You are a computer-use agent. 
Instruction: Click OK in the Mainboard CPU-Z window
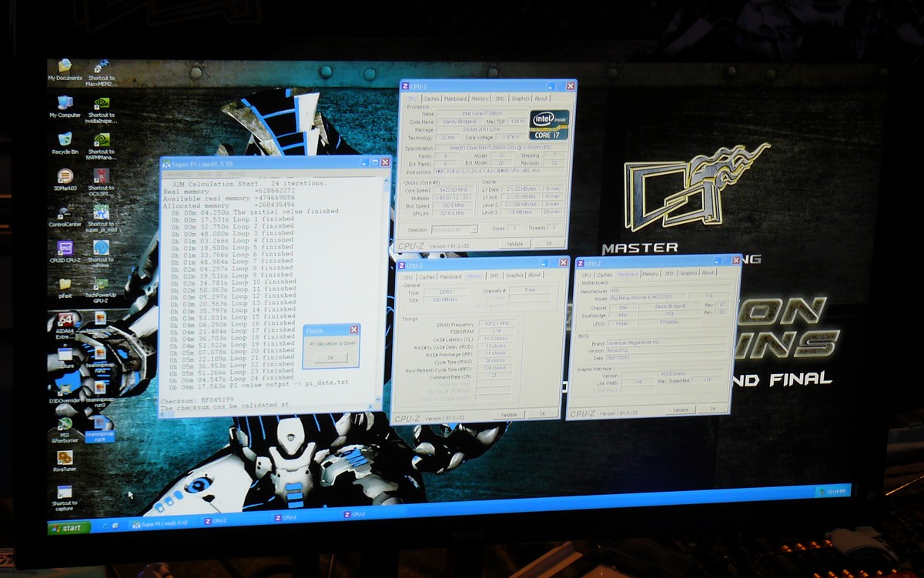click(x=713, y=409)
